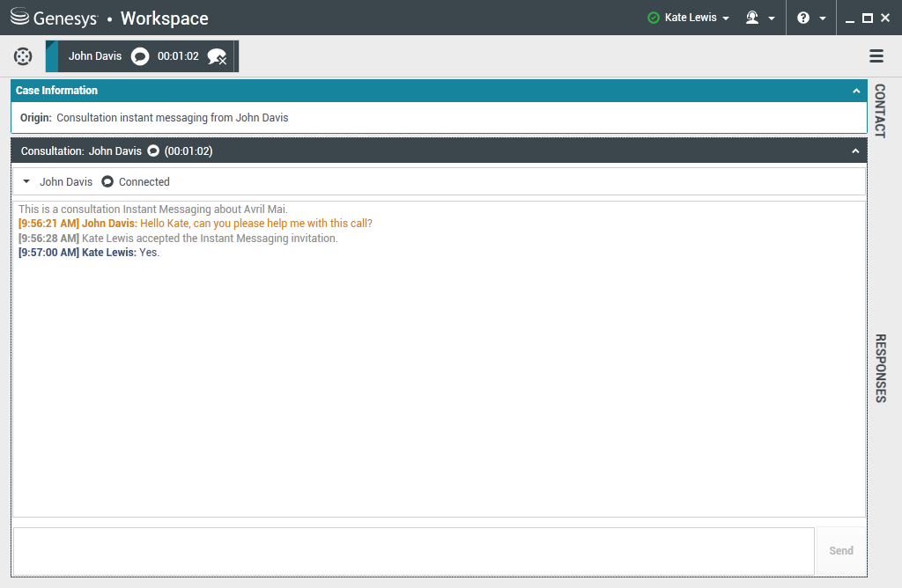Click the agent headset icon
Screen dimensions: 902x588
(752, 18)
